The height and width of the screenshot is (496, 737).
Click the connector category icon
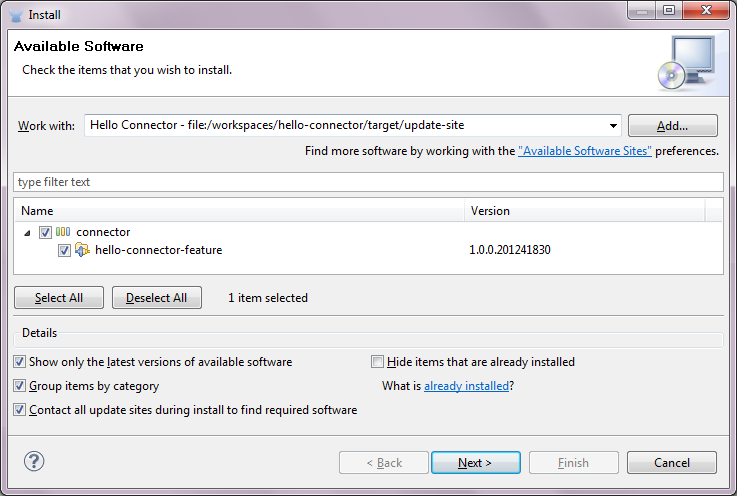63,232
